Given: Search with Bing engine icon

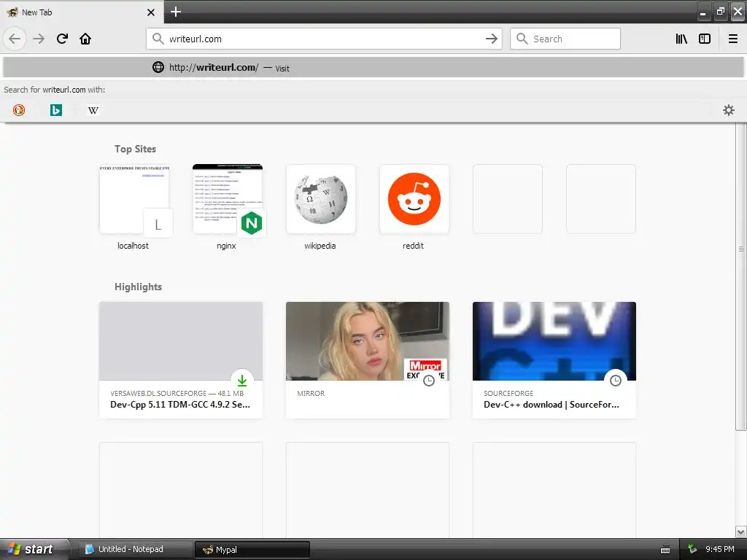Looking at the screenshot, I should (55, 110).
